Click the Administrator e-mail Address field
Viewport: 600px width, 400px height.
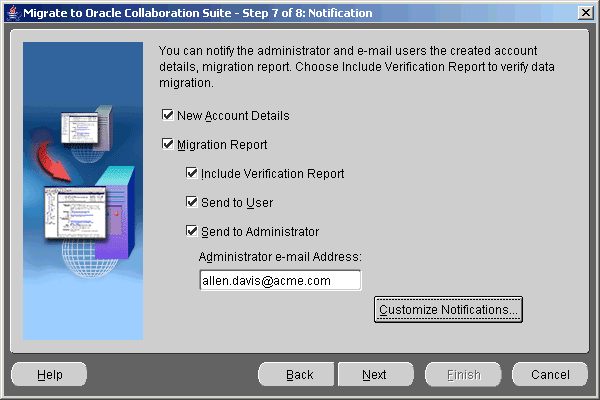(280, 281)
